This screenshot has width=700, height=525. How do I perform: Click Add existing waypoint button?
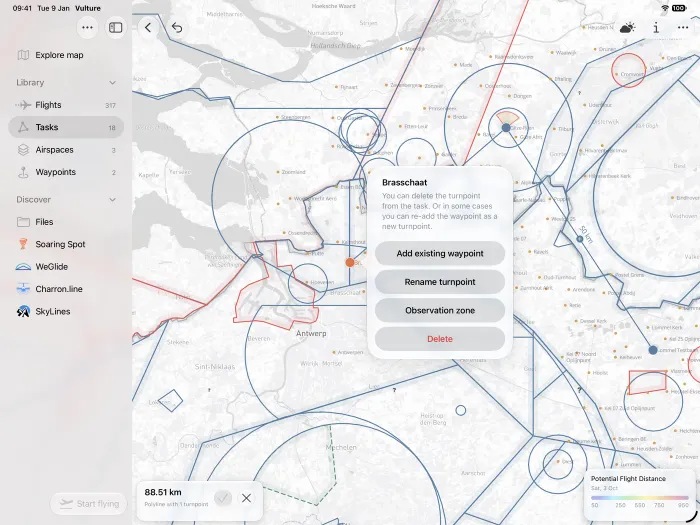[440, 253]
